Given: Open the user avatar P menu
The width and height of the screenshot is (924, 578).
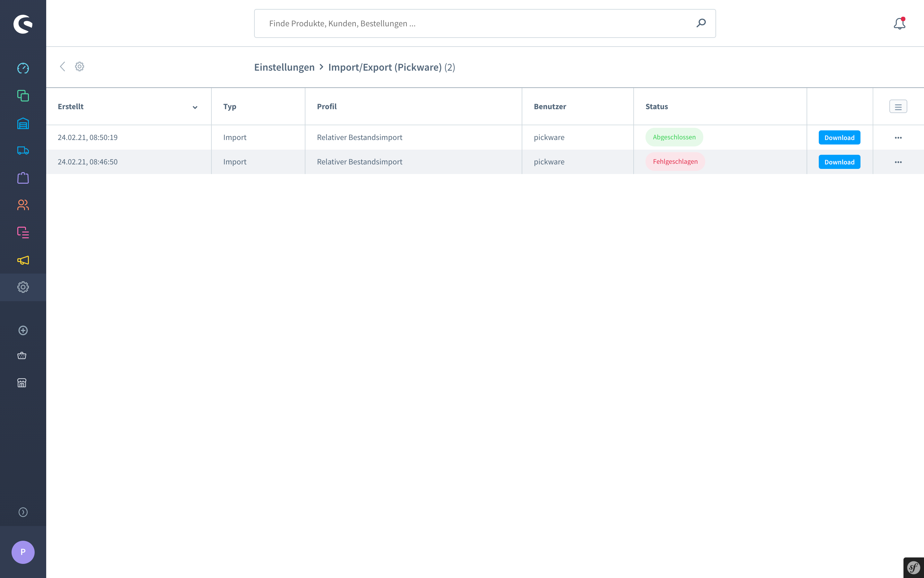Looking at the screenshot, I should [23, 552].
